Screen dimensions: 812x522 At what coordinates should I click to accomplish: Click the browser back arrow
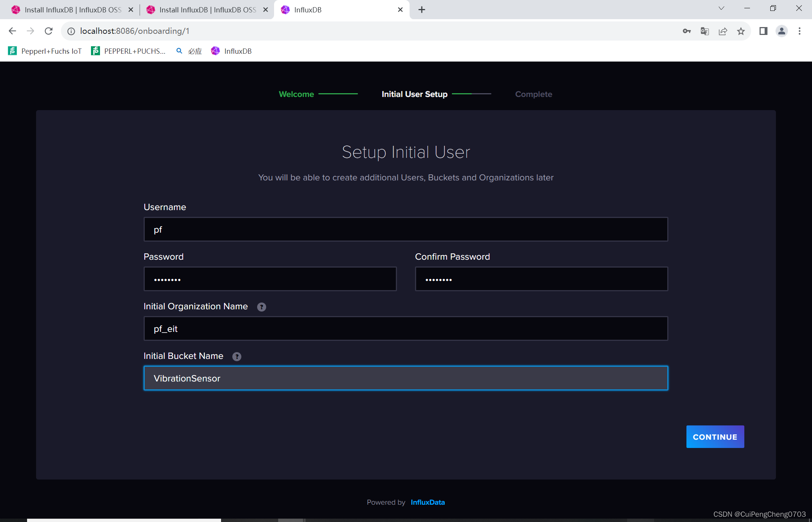12,31
